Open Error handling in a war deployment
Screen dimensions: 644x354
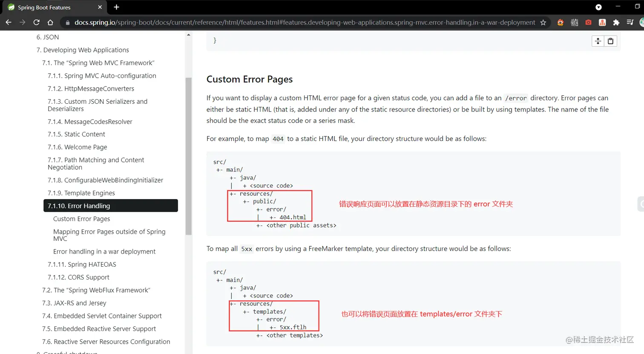point(104,251)
